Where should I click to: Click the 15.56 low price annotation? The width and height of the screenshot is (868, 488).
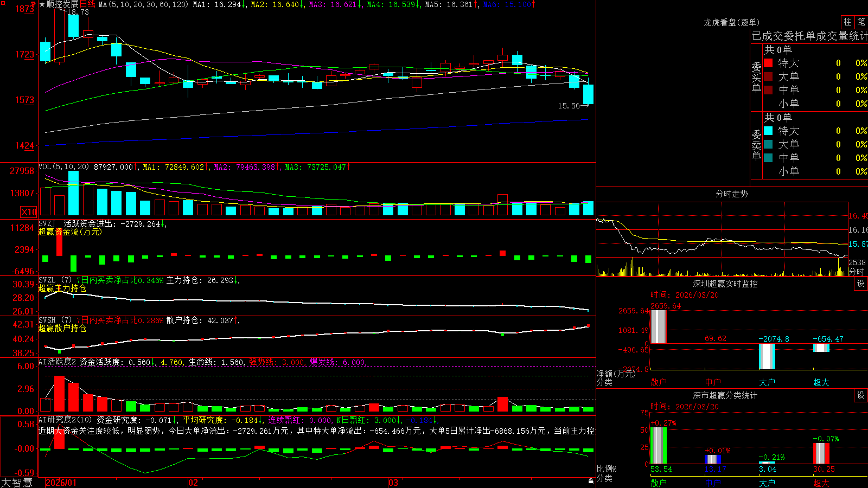pyautogui.click(x=569, y=106)
